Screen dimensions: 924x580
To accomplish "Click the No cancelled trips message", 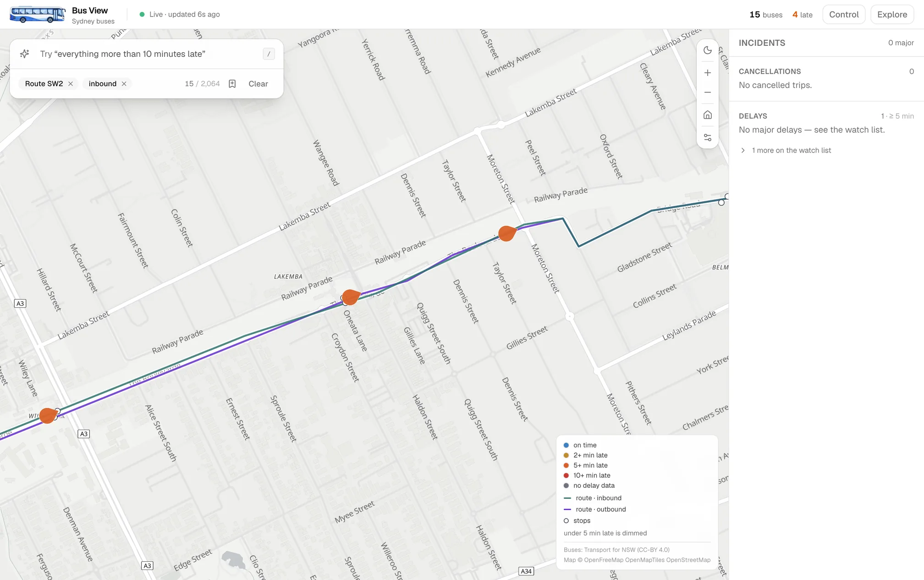I will tap(775, 85).
